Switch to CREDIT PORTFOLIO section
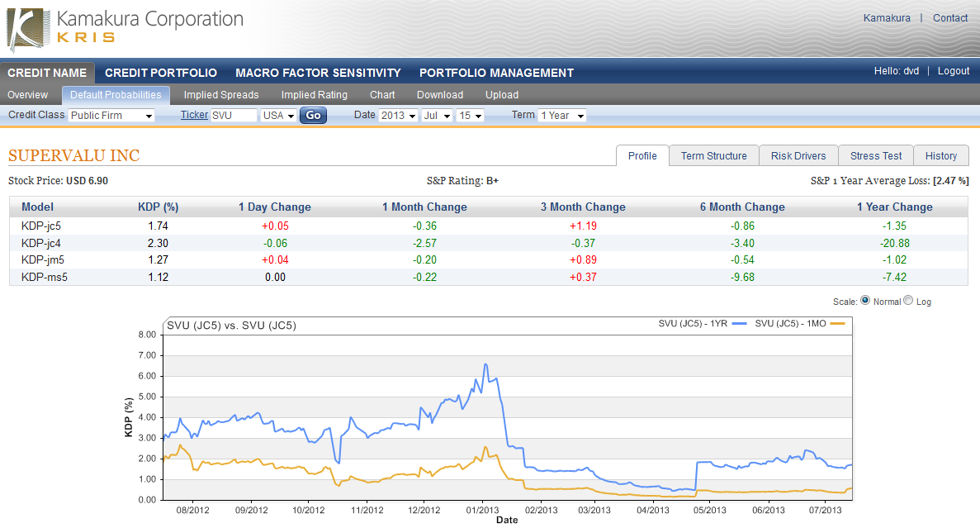980x528 pixels. click(161, 73)
